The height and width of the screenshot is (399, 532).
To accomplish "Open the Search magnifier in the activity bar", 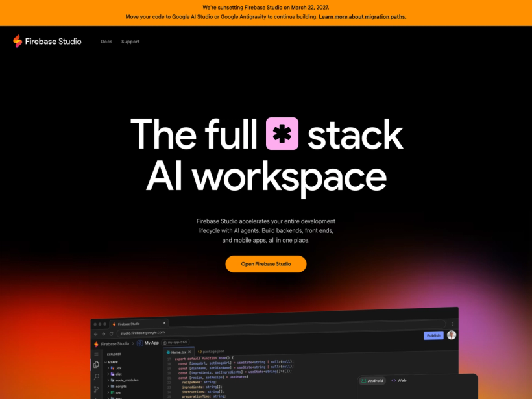I will [97, 376].
